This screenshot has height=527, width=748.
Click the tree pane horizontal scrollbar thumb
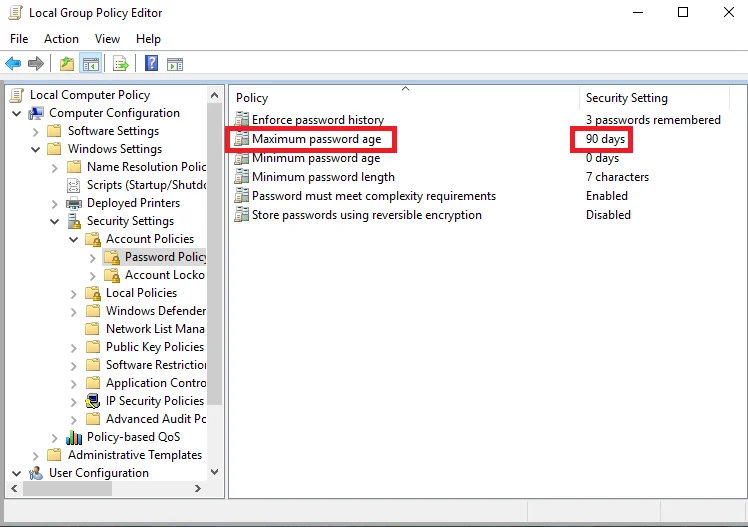[x=67, y=488]
